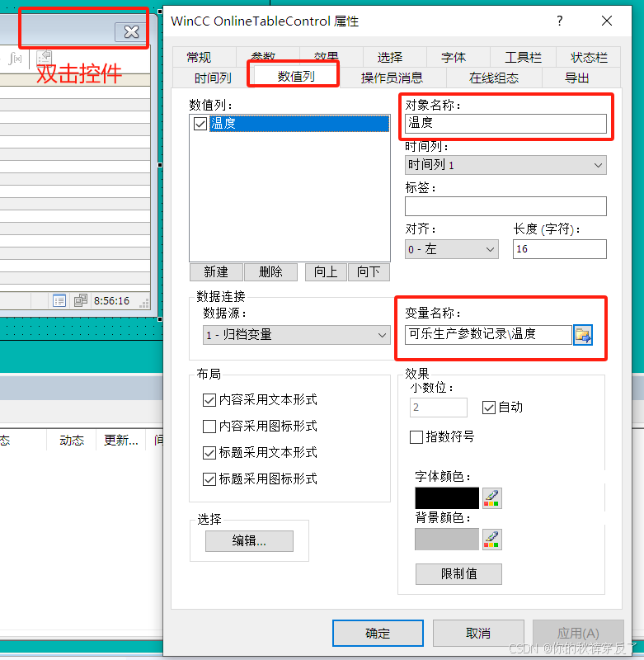Viewport: 644px width, 660px height.
Task: Click the 对象名称 input field
Action: (505, 123)
